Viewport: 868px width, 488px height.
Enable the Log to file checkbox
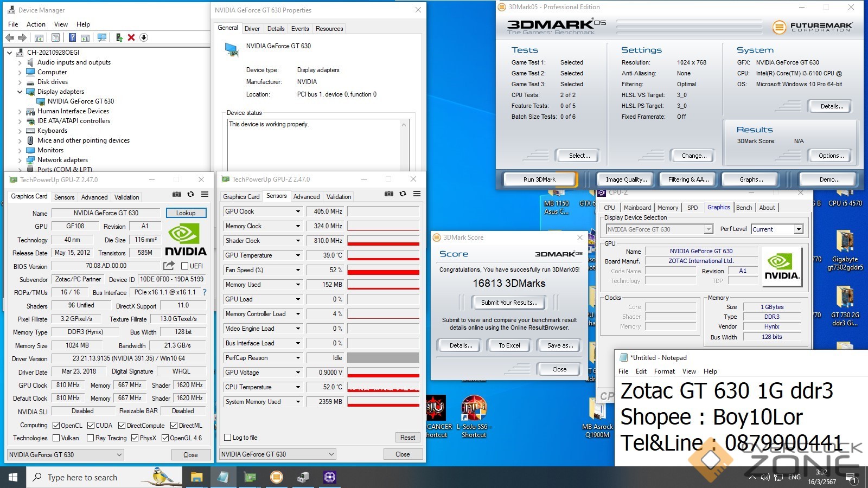pyautogui.click(x=228, y=438)
